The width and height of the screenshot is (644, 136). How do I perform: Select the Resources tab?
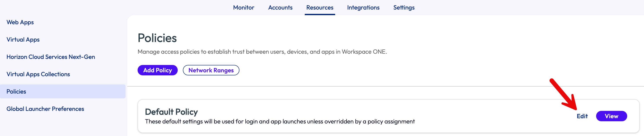(319, 8)
